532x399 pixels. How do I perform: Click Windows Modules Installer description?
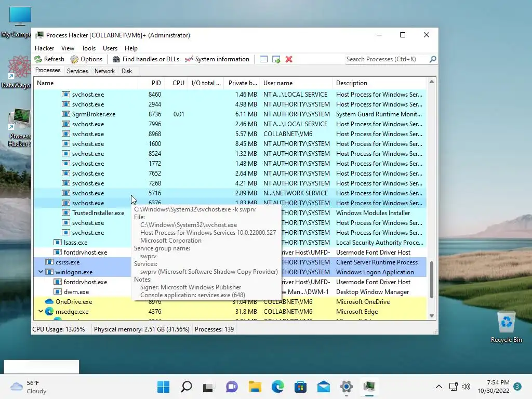coord(373,213)
